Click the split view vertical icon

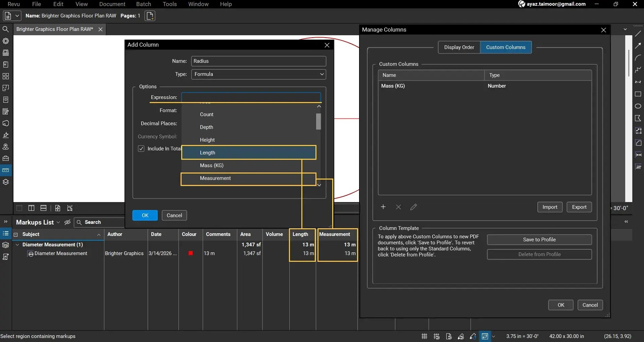pos(31,208)
